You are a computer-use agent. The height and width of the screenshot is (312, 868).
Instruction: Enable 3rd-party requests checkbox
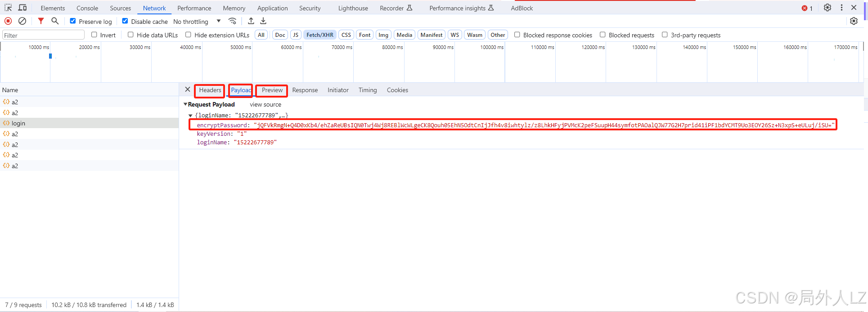coord(665,35)
